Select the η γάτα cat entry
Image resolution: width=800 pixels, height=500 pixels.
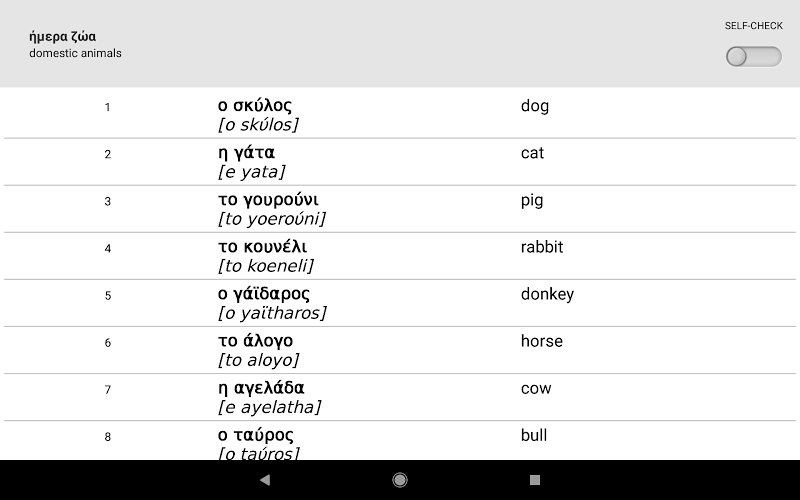399,162
